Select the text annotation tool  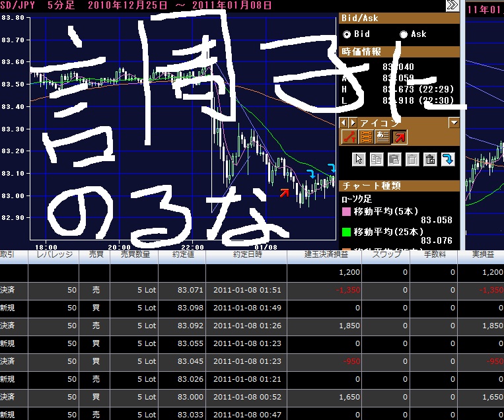tap(382, 137)
